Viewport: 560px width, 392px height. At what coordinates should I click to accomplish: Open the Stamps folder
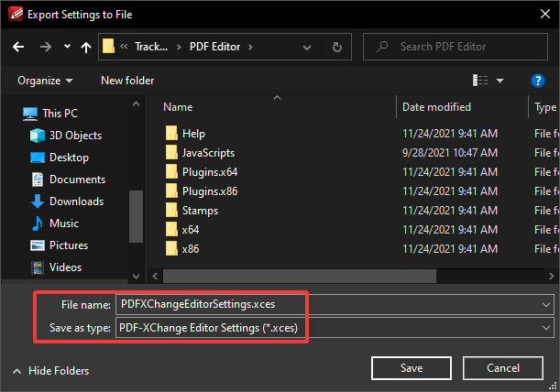[x=200, y=211]
